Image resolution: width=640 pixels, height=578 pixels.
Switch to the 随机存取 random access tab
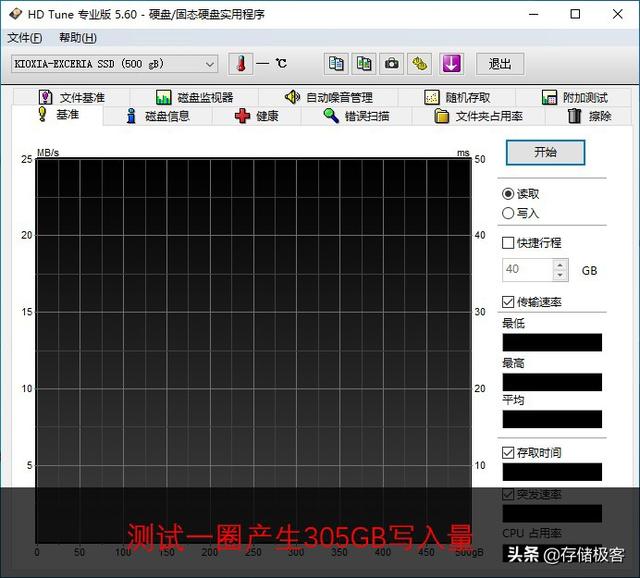[457, 98]
